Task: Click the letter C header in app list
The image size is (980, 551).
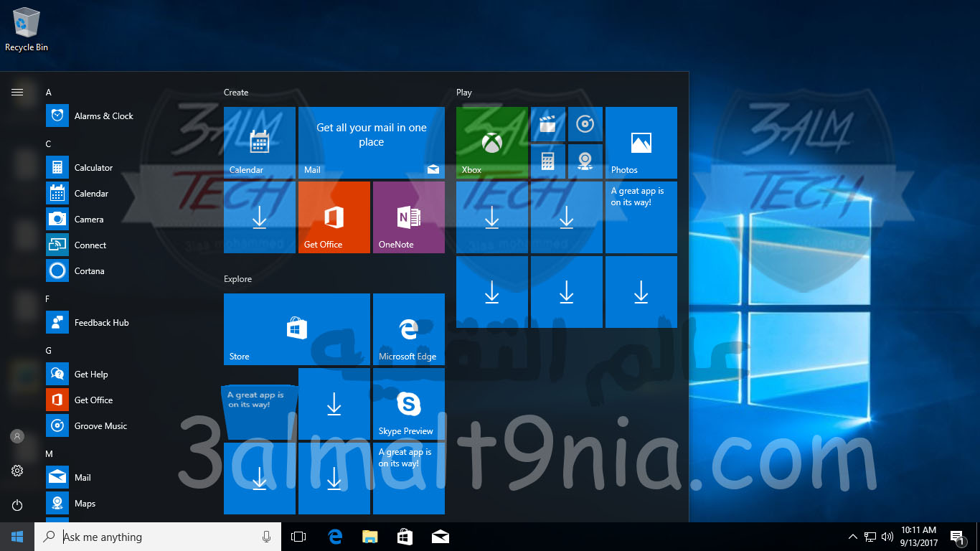Action: coord(49,144)
